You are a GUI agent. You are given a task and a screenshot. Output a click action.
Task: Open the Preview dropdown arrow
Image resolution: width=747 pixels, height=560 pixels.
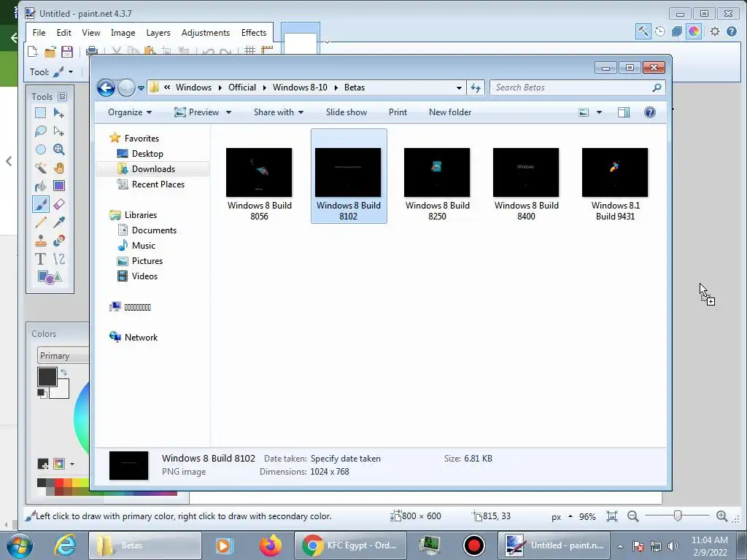(228, 112)
